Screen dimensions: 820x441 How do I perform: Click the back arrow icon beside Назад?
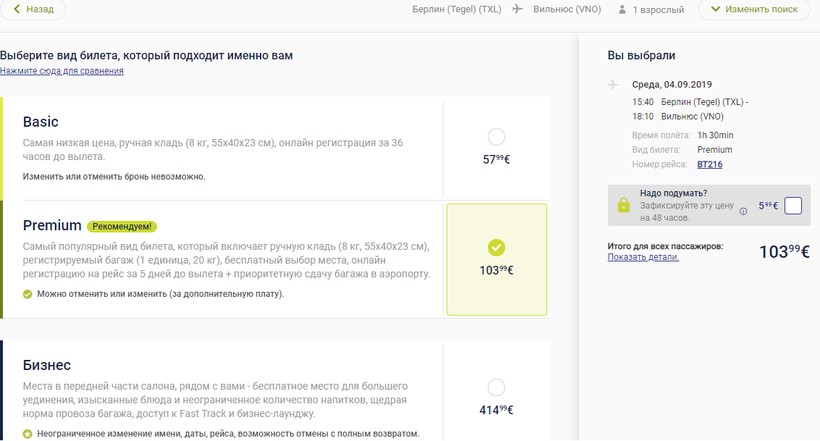(x=14, y=9)
